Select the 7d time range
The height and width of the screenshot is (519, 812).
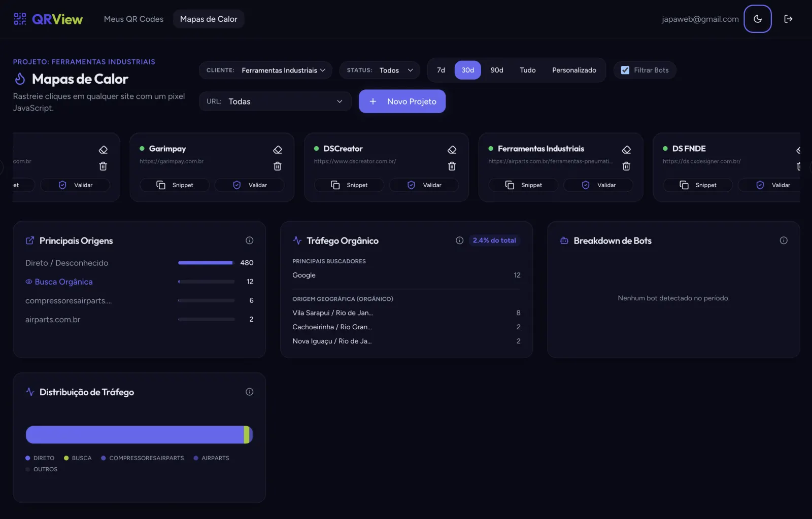(x=441, y=70)
